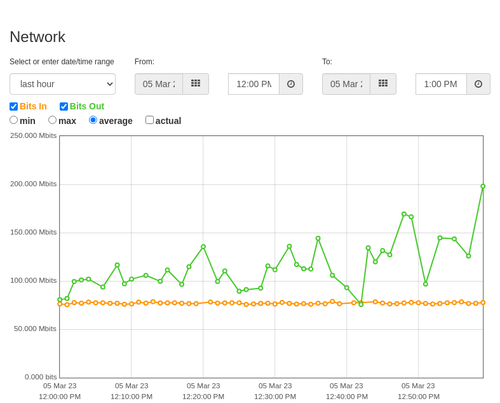This screenshot has width=500, height=403.
Task: Open the From date calendar picker icon
Action: pyautogui.click(x=196, y=84)
